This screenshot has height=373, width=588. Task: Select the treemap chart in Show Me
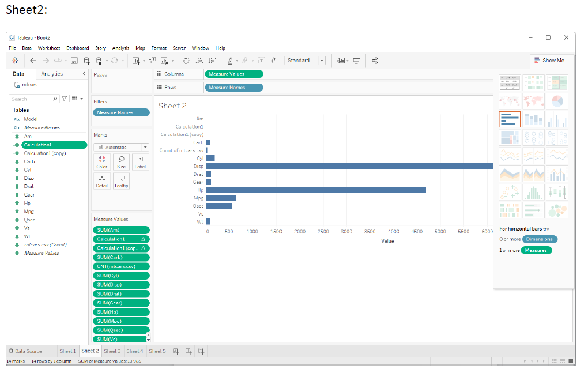pyautogui.click(x=510, y=137)
